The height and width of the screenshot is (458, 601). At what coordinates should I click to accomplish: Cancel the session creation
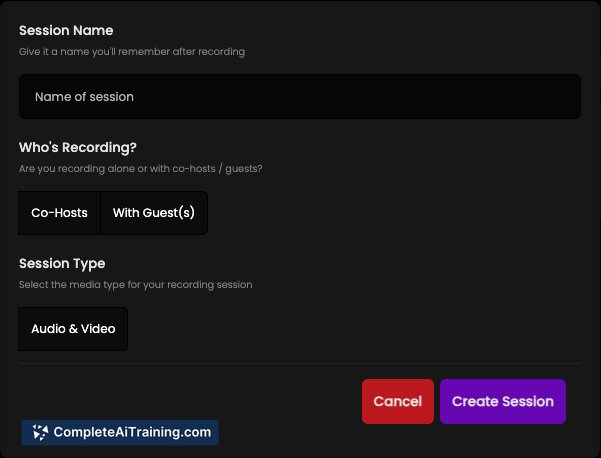point(398,401)
